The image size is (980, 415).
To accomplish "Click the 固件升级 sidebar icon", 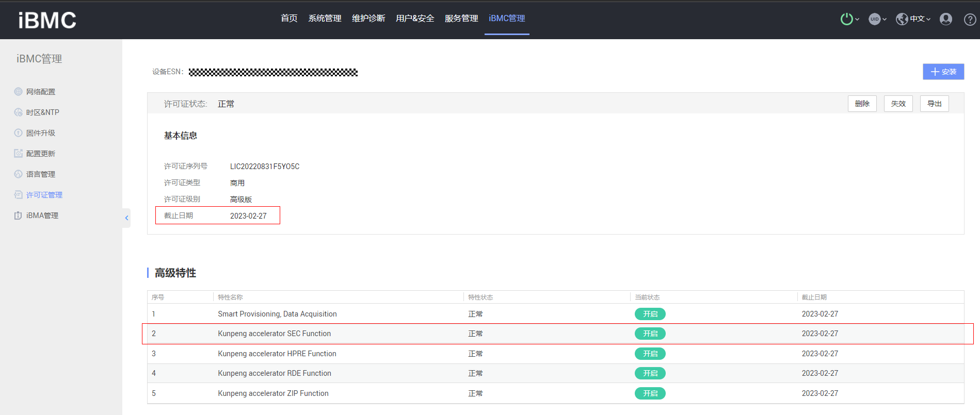I will tap(18, 132).
